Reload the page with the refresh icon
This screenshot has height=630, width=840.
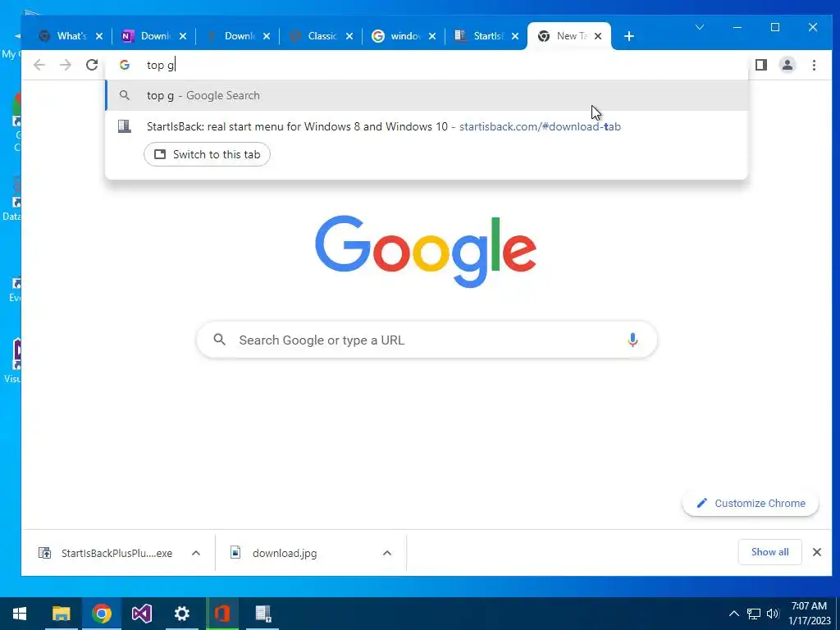click(x=92, y=65)
